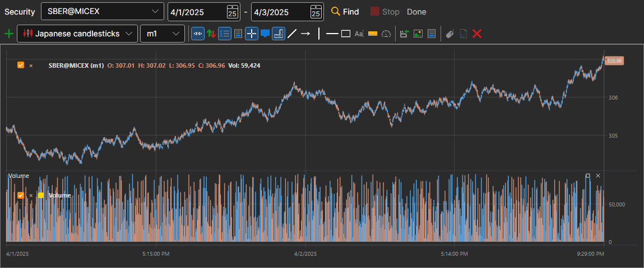This screenshot has width=644, height=268.
Task: Select the text annotation Aa tool
Action: (x=359, y=34)
